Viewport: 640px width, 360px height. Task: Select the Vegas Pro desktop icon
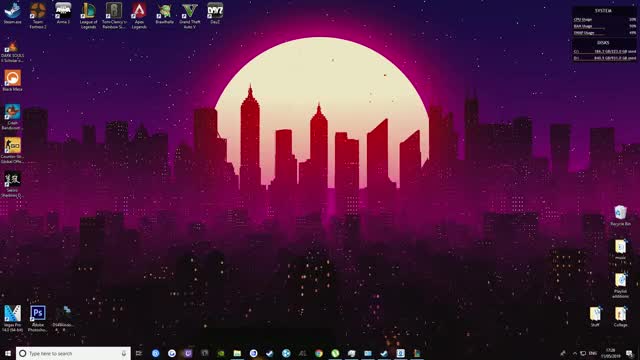click(12, 319)
